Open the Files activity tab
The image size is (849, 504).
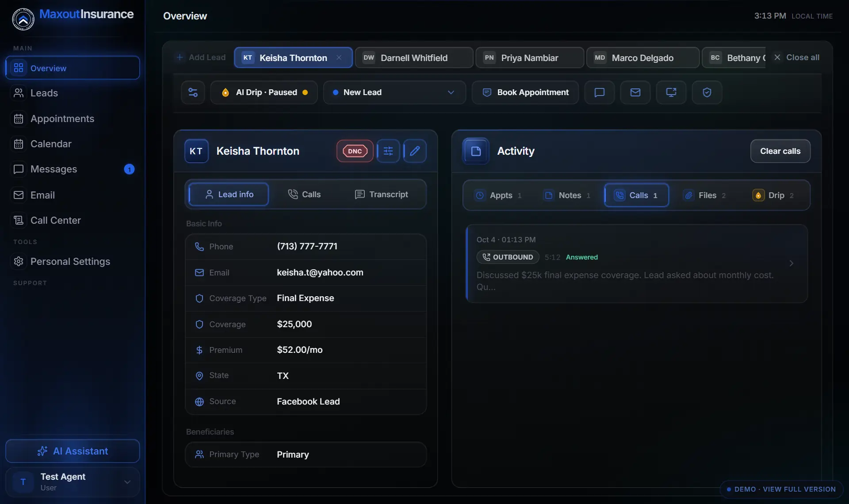(x=705, y=195)
